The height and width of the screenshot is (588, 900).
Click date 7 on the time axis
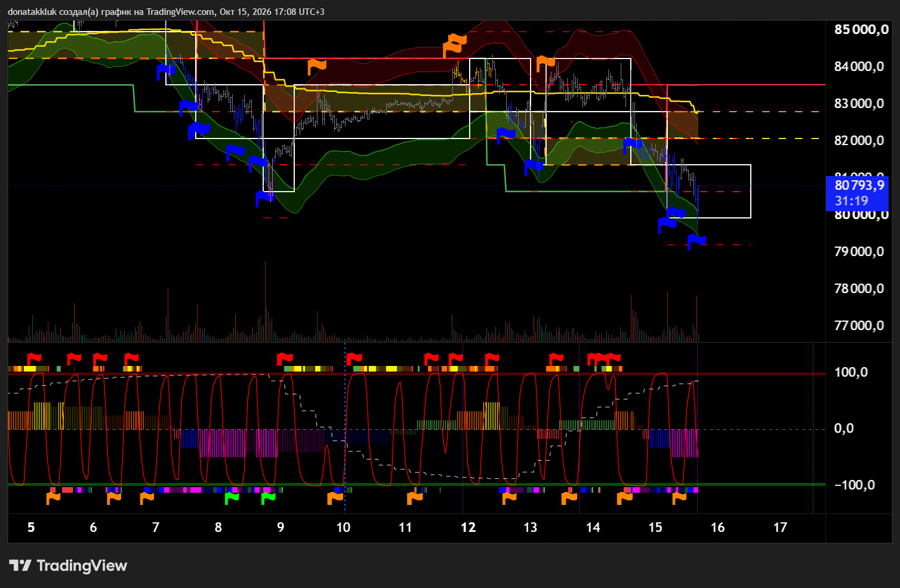(156, 528)
